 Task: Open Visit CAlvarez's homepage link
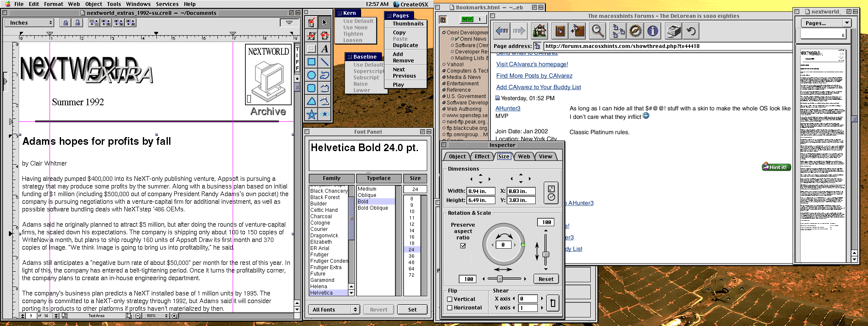[532, 64]
